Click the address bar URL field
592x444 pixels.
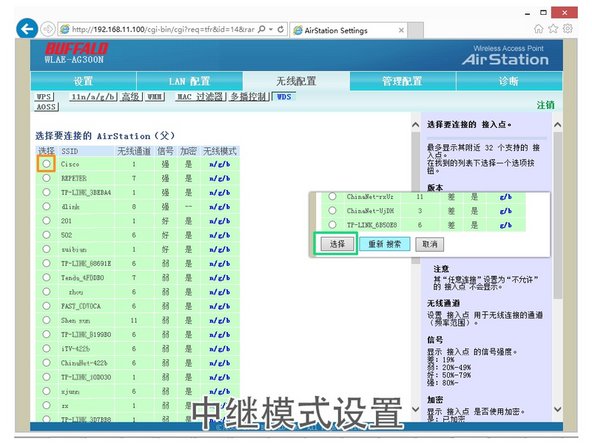click(x=162, y=29)
